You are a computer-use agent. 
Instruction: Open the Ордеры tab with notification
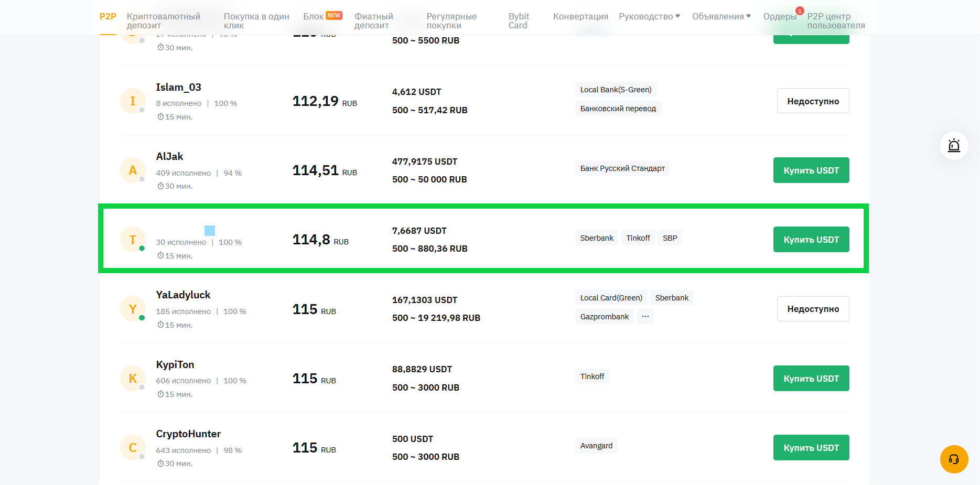coord(780,16)
